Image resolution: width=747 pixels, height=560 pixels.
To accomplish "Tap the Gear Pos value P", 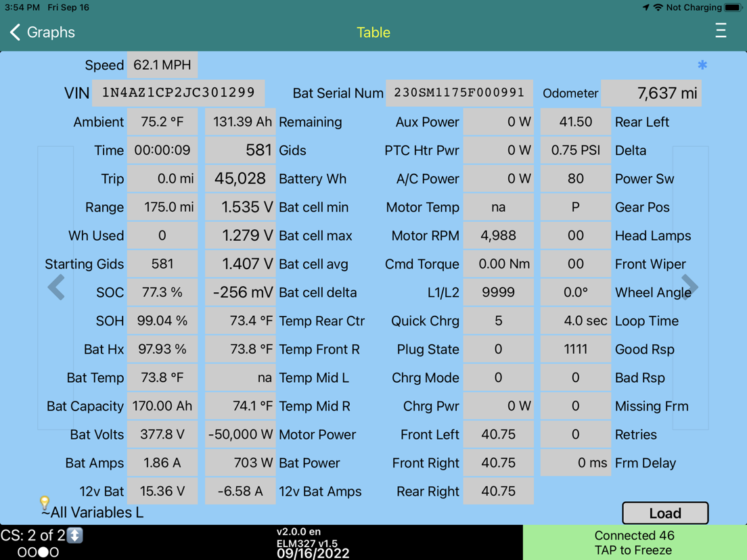I will pos(576,207).
